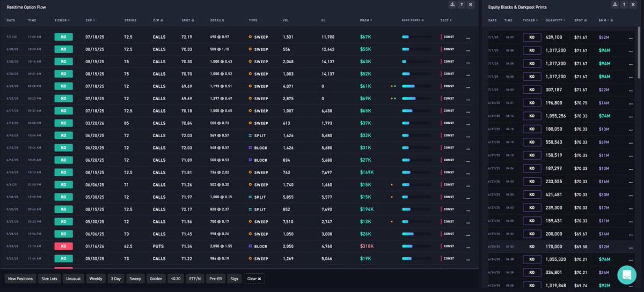Click KO ticker badge in the $67K option row
The width and height of the screenshot is (644, 292).
pyautogui.click(x=63, y=38)
